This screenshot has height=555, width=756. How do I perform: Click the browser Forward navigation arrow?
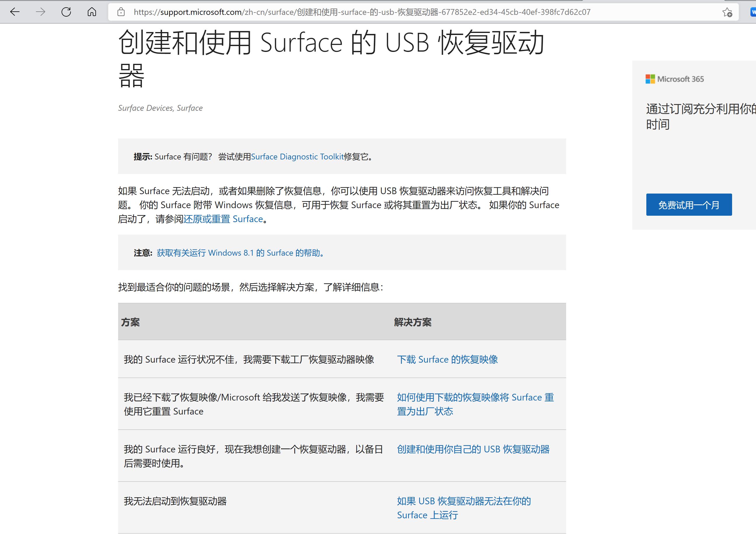point(40,12)
